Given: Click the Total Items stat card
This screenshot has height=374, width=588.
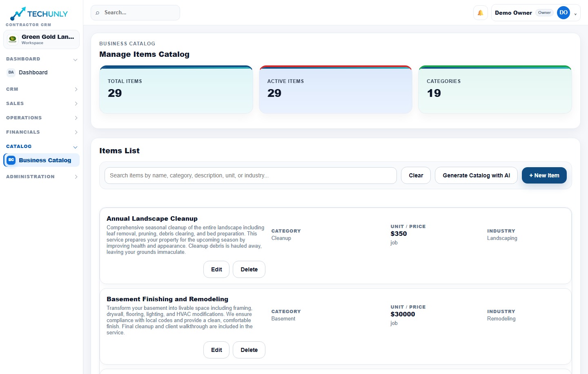Looking at the screenshot, I should click(176, 90).
